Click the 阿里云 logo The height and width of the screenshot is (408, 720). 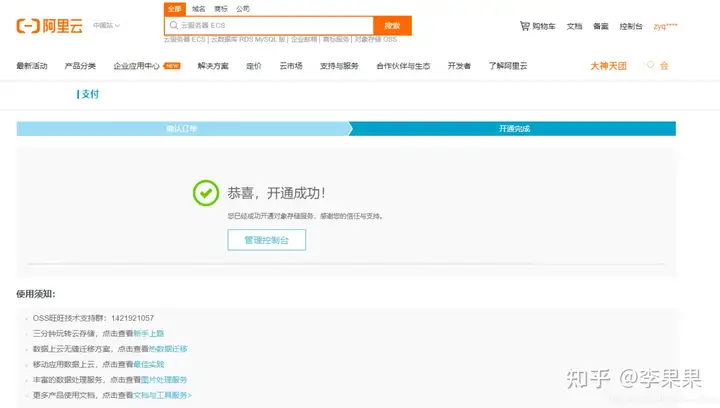pyautogui.click(x=50, y=26)
